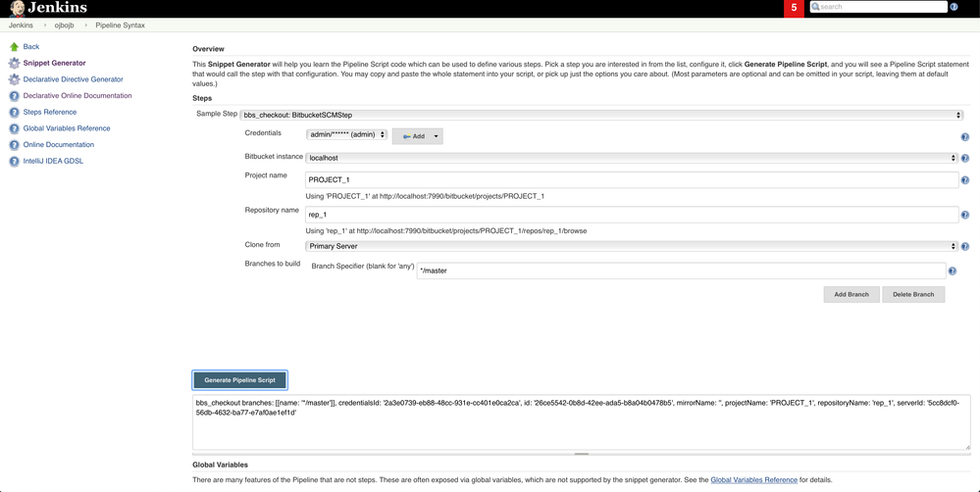The width and height of the screenshot is (980, 492).
Task: Go to ojbojb in the breadcrumb
Action: 66,25
